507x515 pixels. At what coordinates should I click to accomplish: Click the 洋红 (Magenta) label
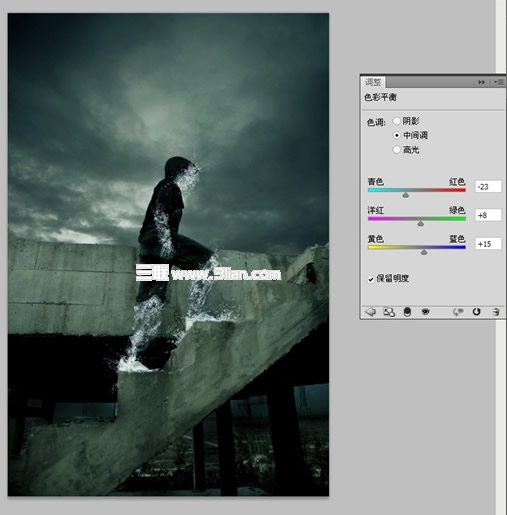[376, 210]
